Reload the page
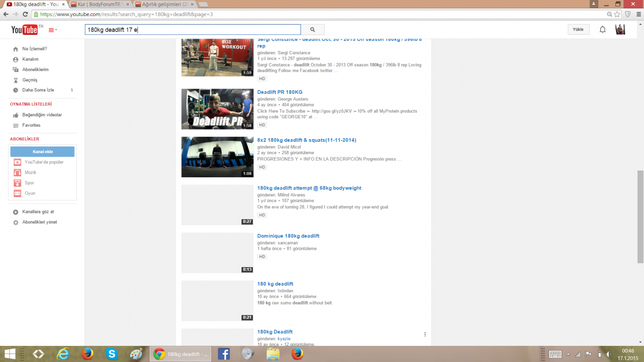This screenshot has height=362, width=644. pyautogui.click(x=25, y=14)
